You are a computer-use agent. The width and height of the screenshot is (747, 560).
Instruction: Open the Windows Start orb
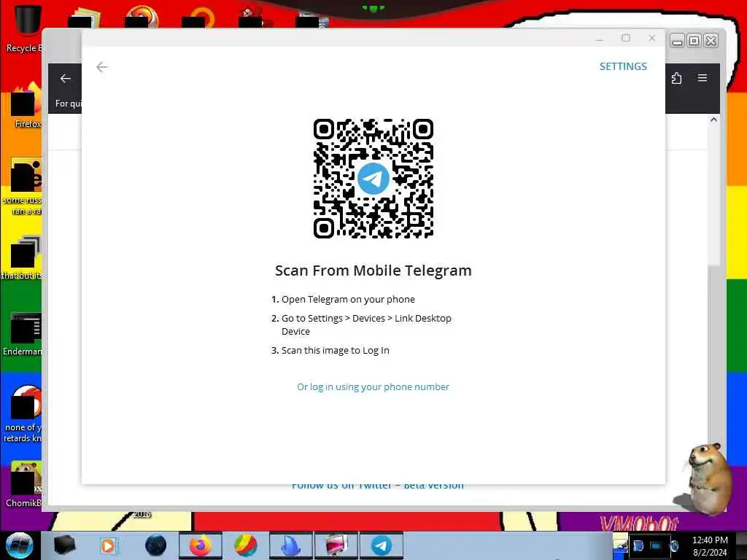pos(19,545)
